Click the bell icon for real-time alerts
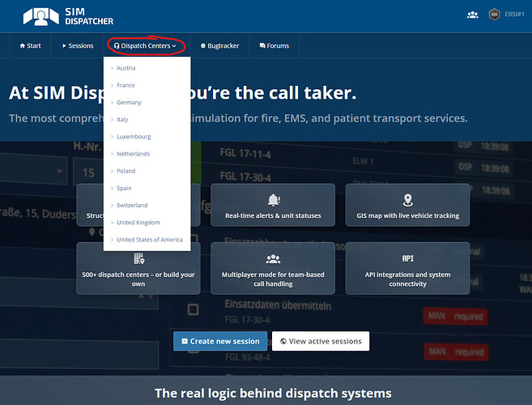Screen dimensions: 532x405 click(273, 200)
